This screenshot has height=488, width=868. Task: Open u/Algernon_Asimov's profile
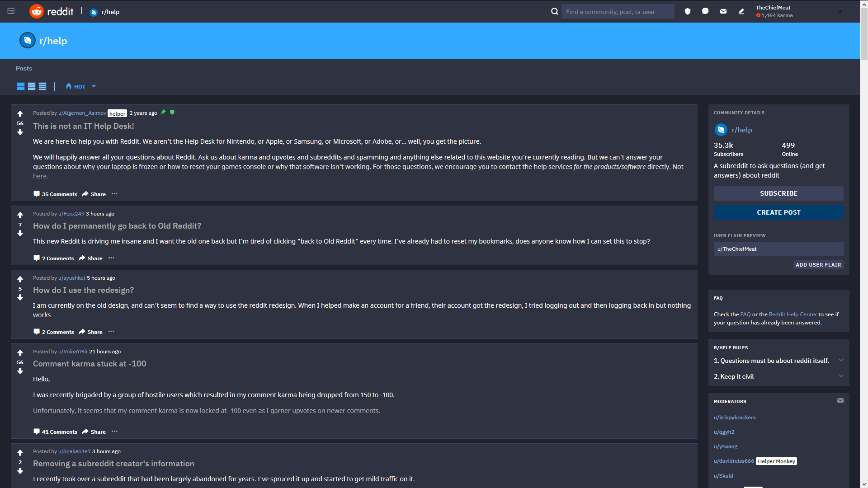(82, 113)
